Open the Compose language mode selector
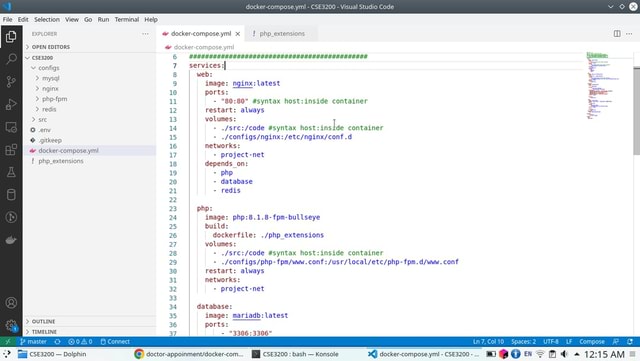The width and height of the screenshot is (640, 361). click(x=591, y=341)
